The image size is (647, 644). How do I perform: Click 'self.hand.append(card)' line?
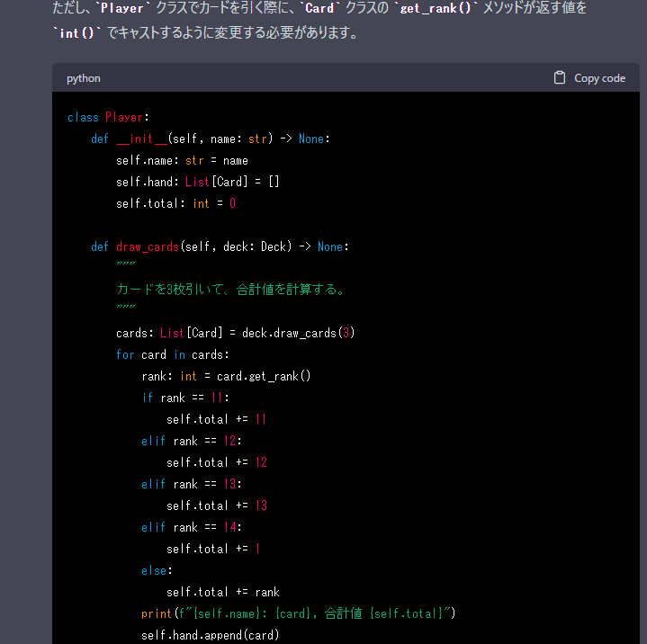(x=211, y=635)
